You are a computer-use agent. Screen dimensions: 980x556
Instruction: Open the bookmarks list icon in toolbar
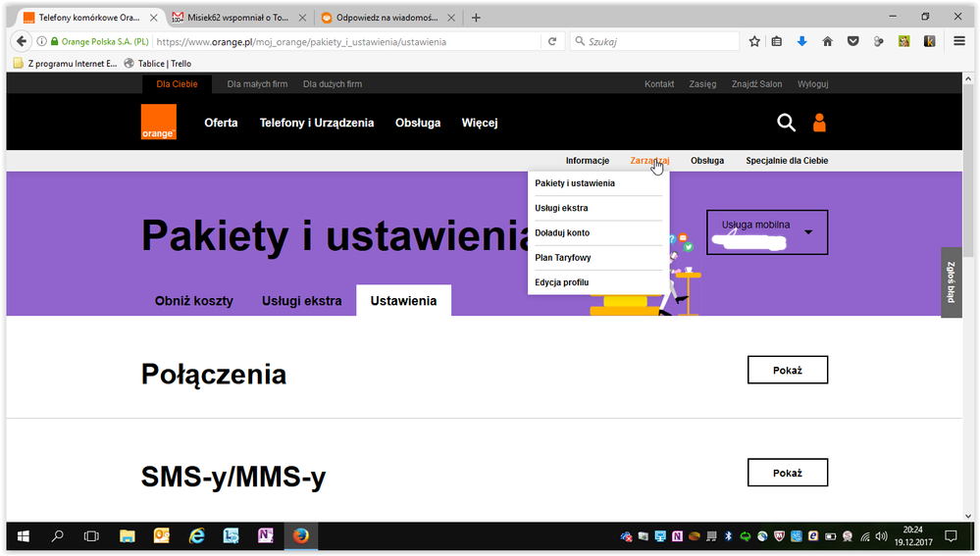777,41
